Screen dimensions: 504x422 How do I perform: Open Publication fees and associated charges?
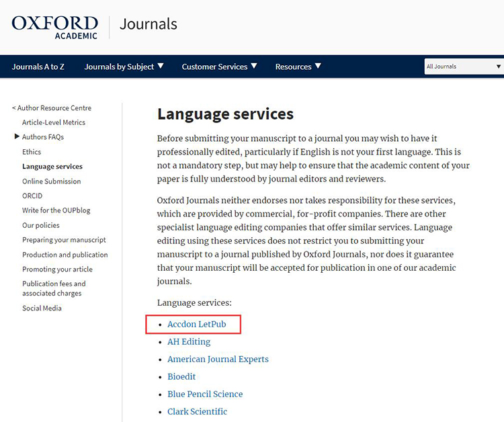point(54,288)
